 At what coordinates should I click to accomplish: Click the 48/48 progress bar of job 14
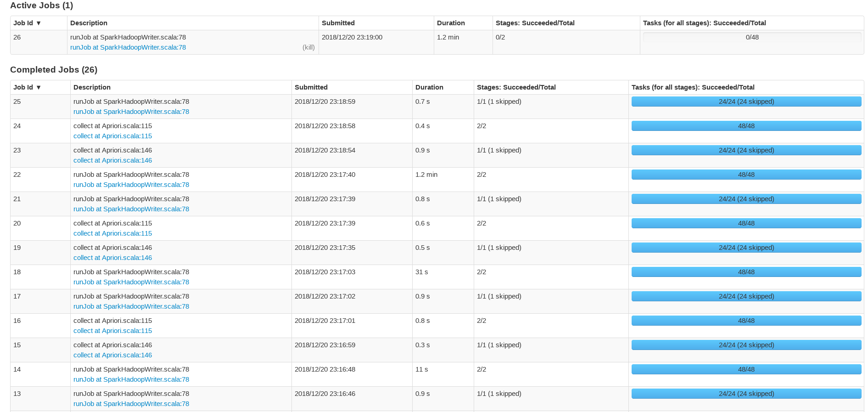pos(746,369)
